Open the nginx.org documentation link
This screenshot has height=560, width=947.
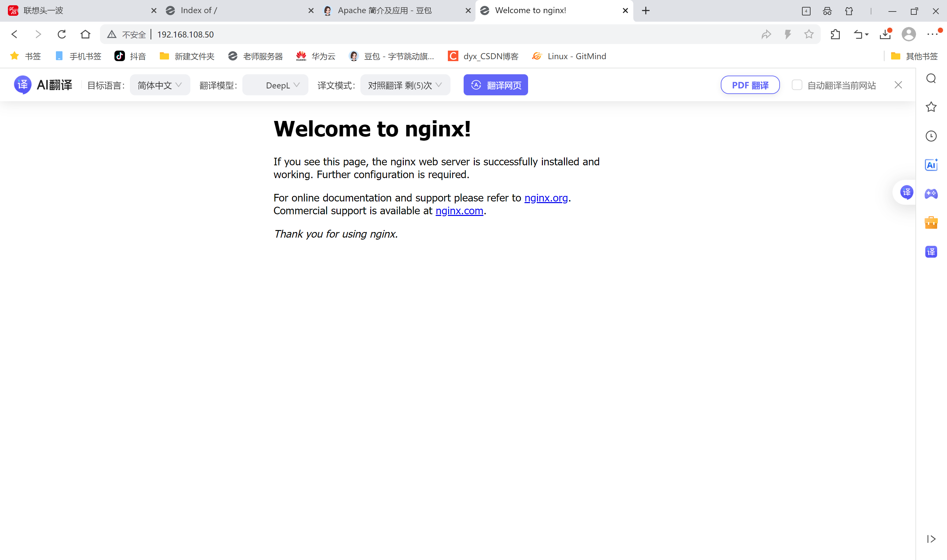point(546,198)
